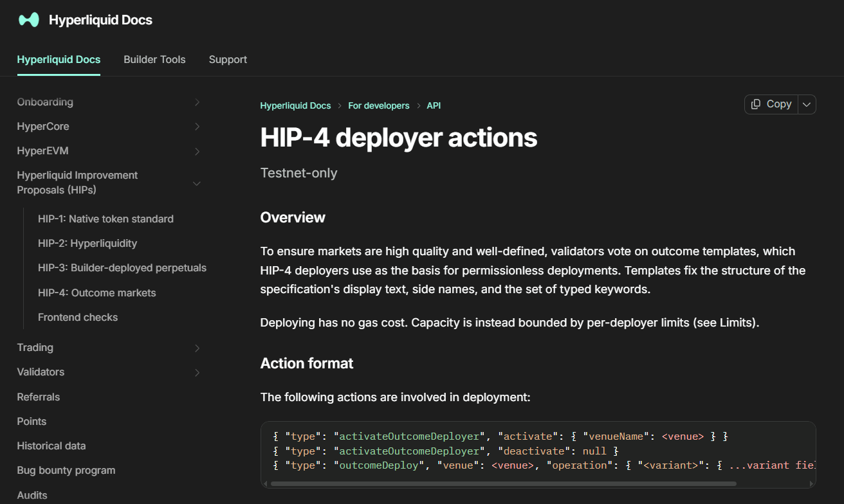Viewport: 844px width, 504px height.
Task: Click the Hyperliquid logo icon
Action: [28, 20]
